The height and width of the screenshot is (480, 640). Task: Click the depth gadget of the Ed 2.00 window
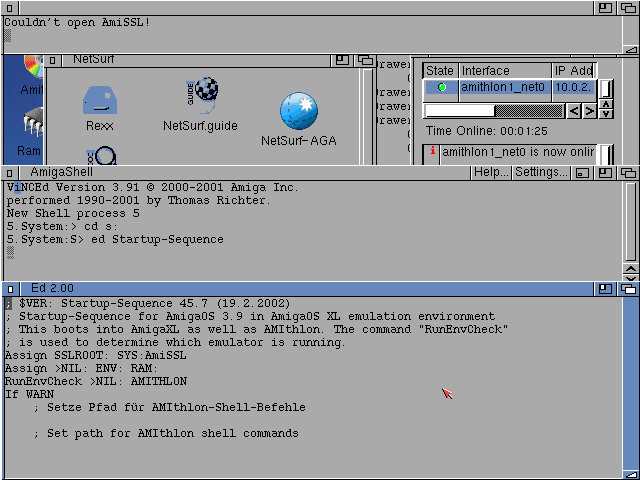tap(628, 289)
